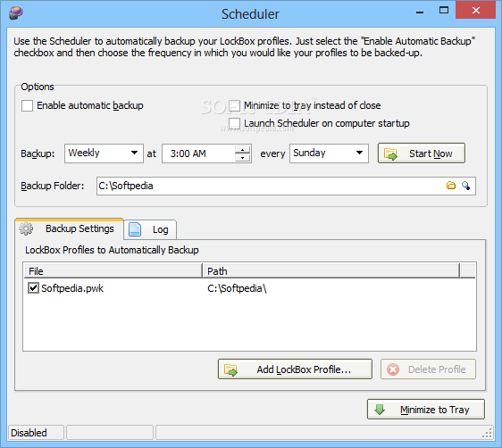The width and height of the screenshot is (502, 448).
Task: Close the Scheduler window
Action: click(475, 10)
